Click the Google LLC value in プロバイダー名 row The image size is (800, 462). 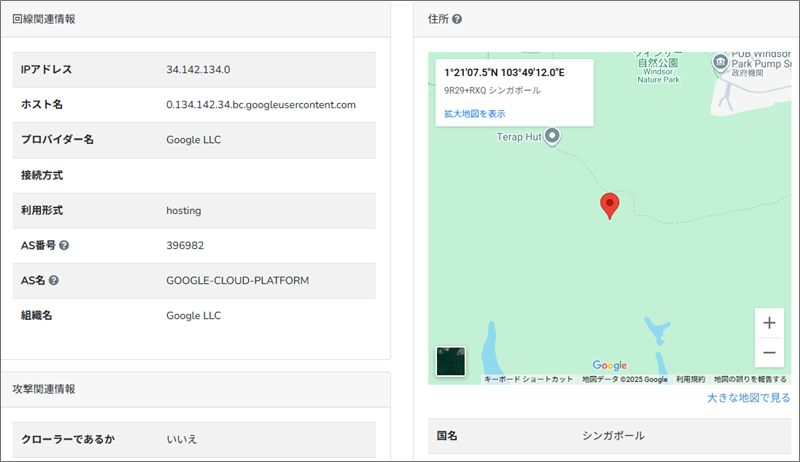(193, 140)
